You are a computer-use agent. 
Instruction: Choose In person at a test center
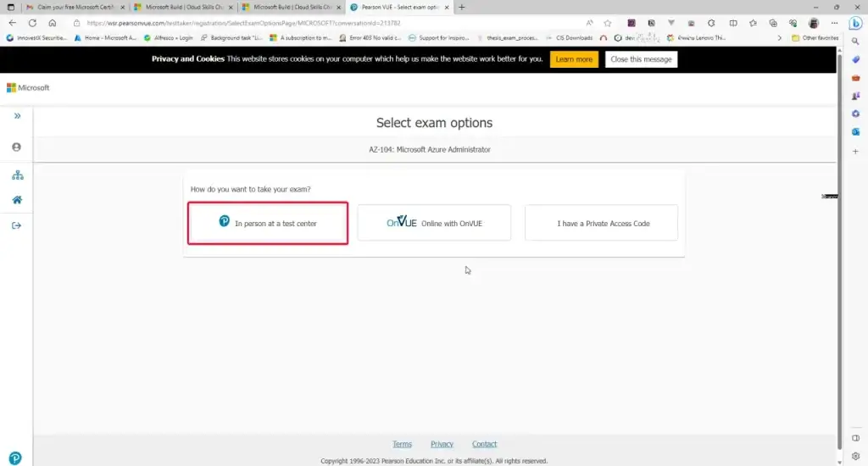click(268, 223)
